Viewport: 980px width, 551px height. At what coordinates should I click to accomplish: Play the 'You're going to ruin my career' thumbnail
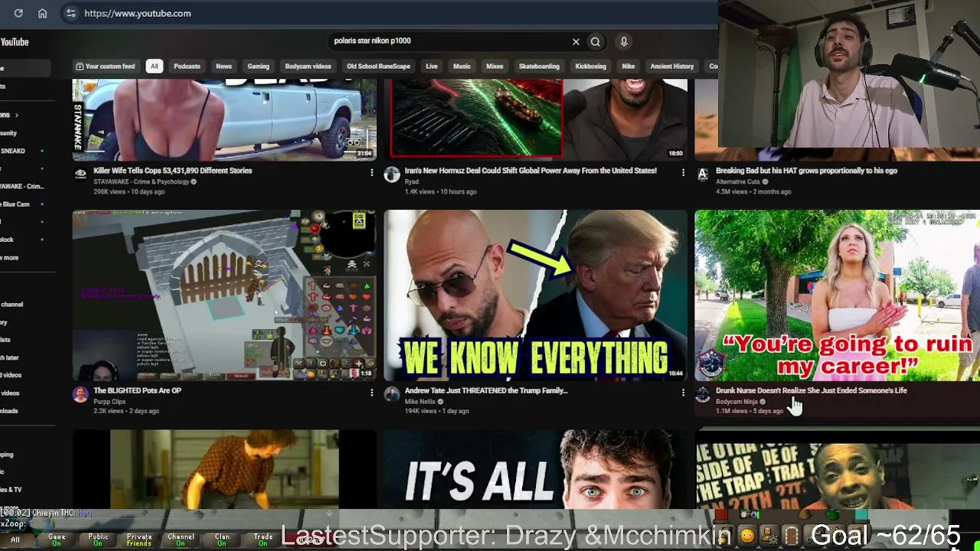837,295
